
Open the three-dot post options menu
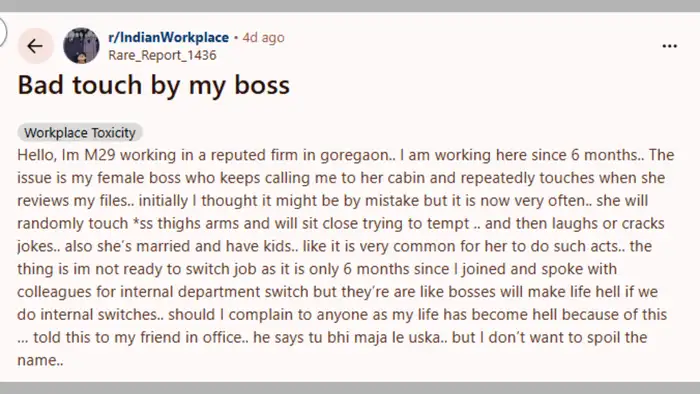[x=669, y=46]
